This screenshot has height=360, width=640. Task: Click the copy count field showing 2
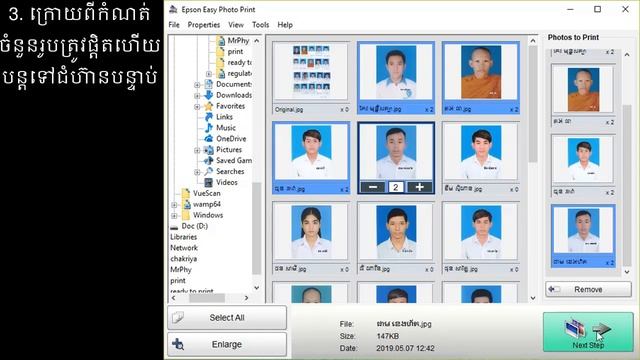396,187
